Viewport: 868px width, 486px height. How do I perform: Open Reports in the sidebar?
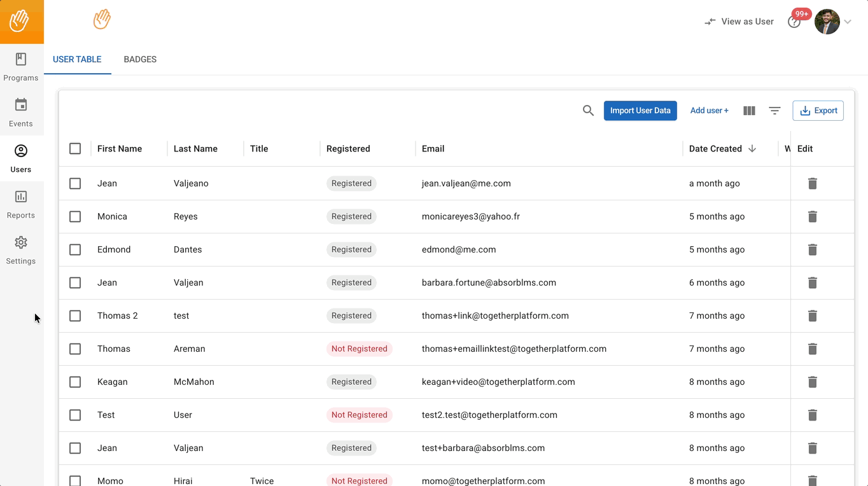[21, 204]
